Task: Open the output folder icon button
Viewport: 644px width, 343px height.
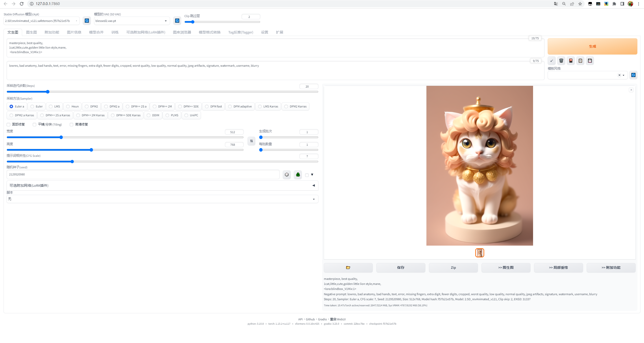Action: coord(348,268)
